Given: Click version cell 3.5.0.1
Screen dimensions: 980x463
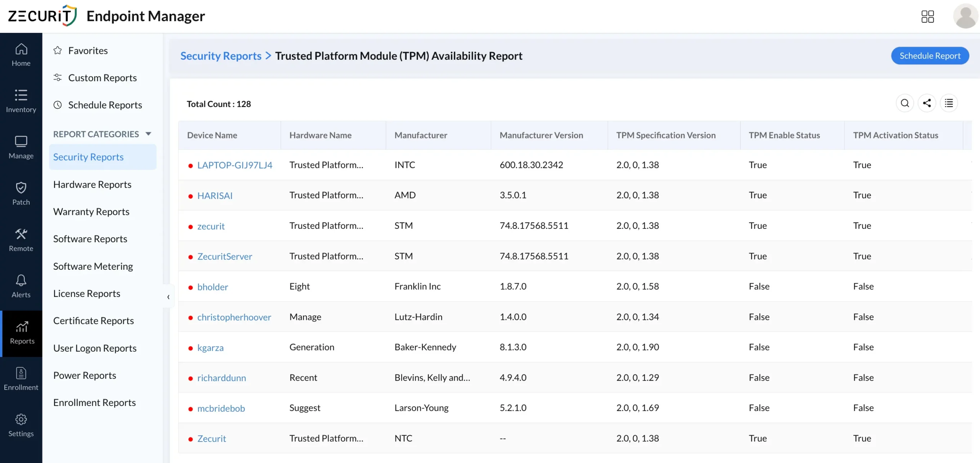Looking at the screenshot, I should tap(513, 195).
